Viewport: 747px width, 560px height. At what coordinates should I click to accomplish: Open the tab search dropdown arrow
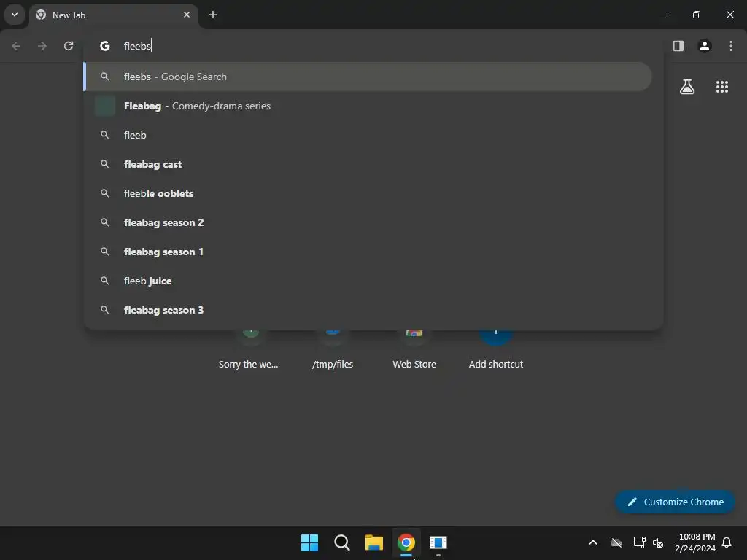tap(15, 15)
